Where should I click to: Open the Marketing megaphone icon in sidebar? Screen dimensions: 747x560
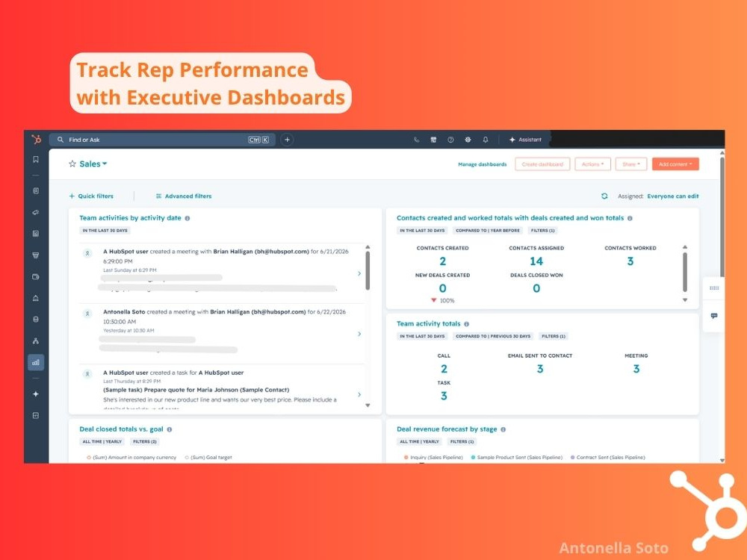coord(36,212)
